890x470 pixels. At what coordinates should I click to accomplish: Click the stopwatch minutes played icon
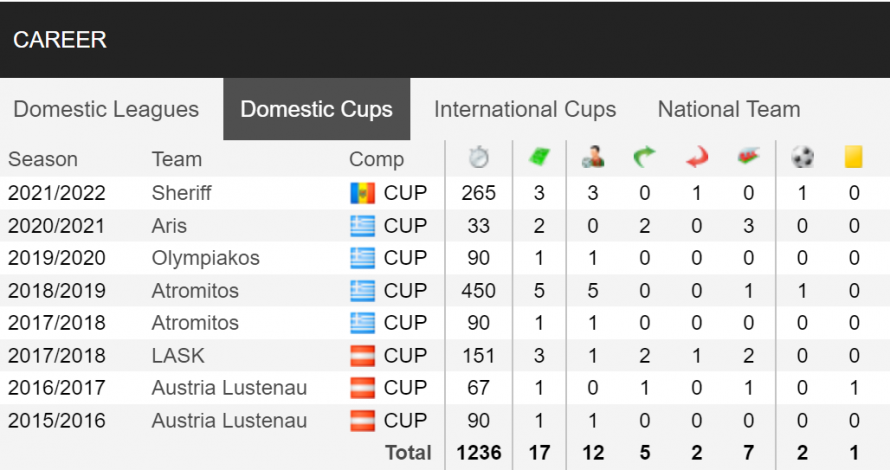[x=478, y=157]
